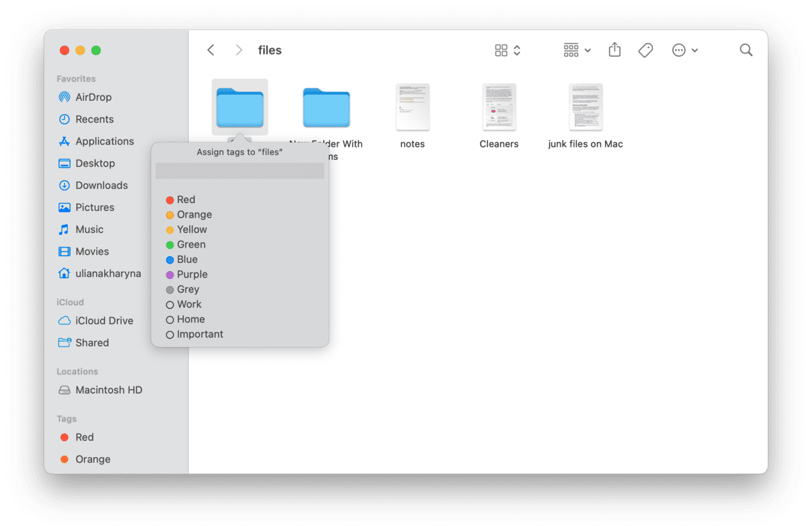
Task: Open Macintosh HD in the sidebar
Action: pyautogui.click(x=100, y=390)
